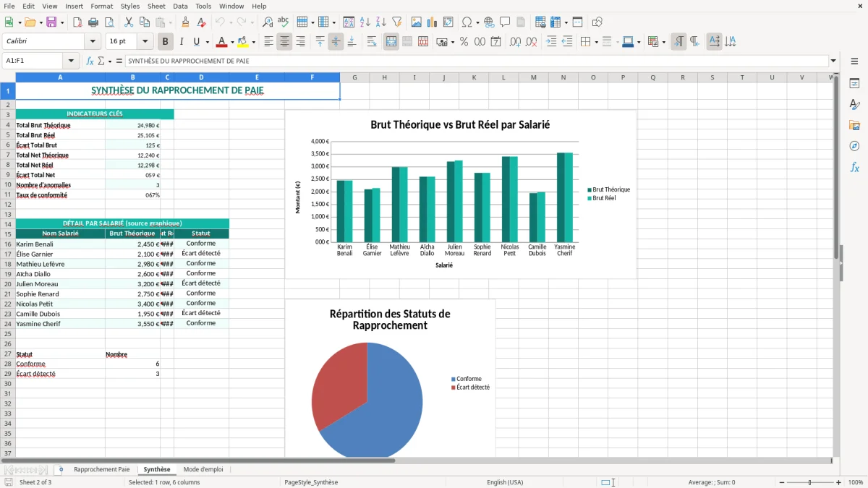Screen dimensions: 868x488
Task: Open Find and Replace
Action: click(268, 22)
